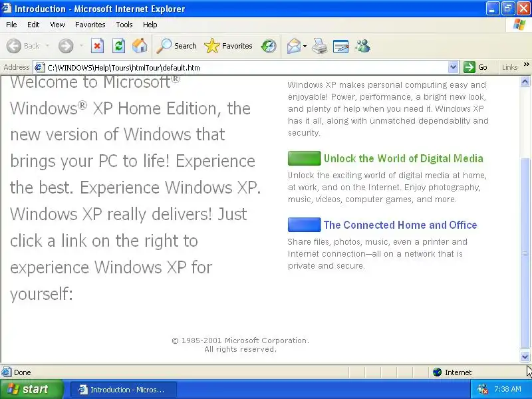
Task: Expand the Back history dropdown arrow
Action: click(47, 46)
